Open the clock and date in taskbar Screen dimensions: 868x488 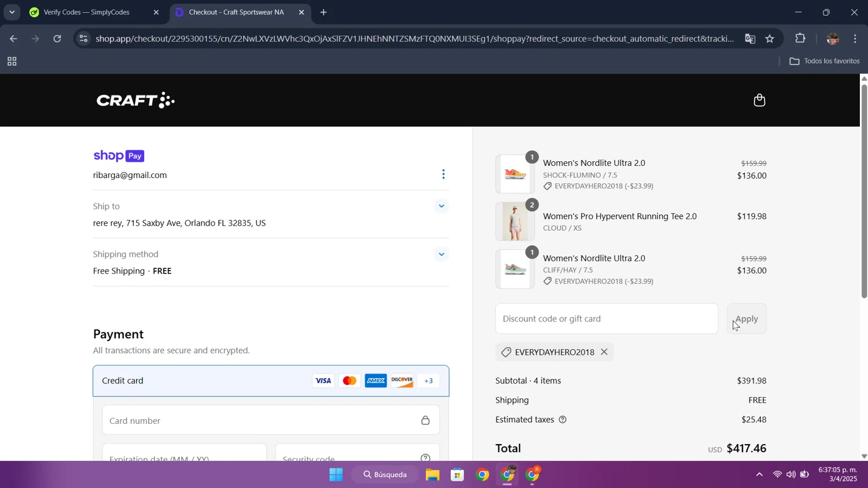click(838, 474)
